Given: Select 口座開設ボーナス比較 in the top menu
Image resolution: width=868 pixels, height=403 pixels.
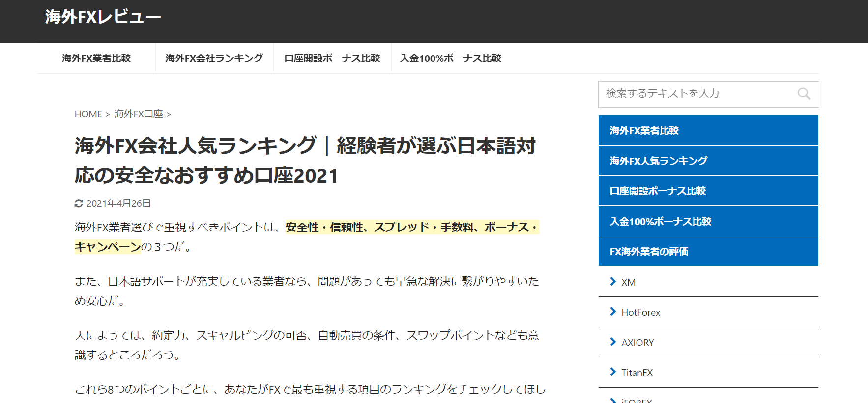Looking at the screenshot, I should coord(332,58).
